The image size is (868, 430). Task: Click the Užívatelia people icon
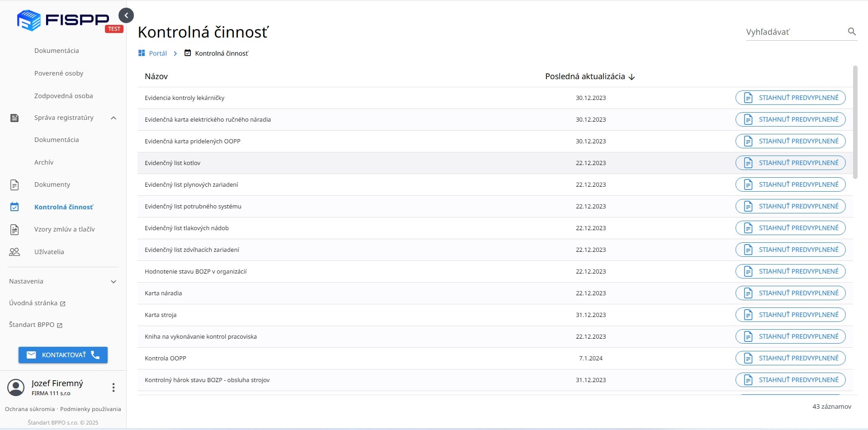coord(14,252)
